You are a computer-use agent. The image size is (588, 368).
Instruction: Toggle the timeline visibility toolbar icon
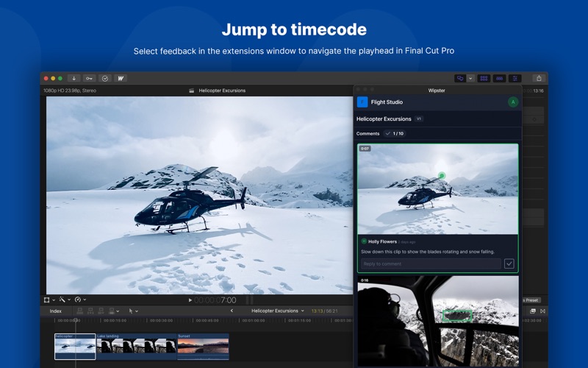[499, 79]
